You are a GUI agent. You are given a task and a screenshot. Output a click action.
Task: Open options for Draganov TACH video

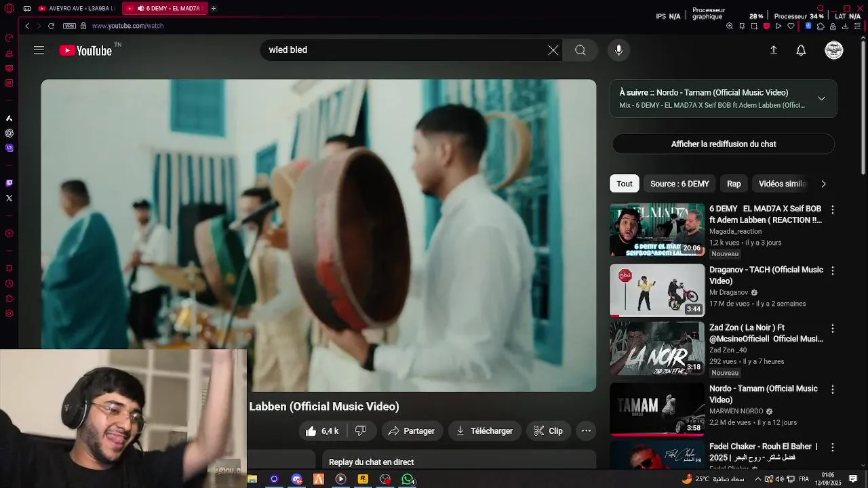tap(833, 270)
